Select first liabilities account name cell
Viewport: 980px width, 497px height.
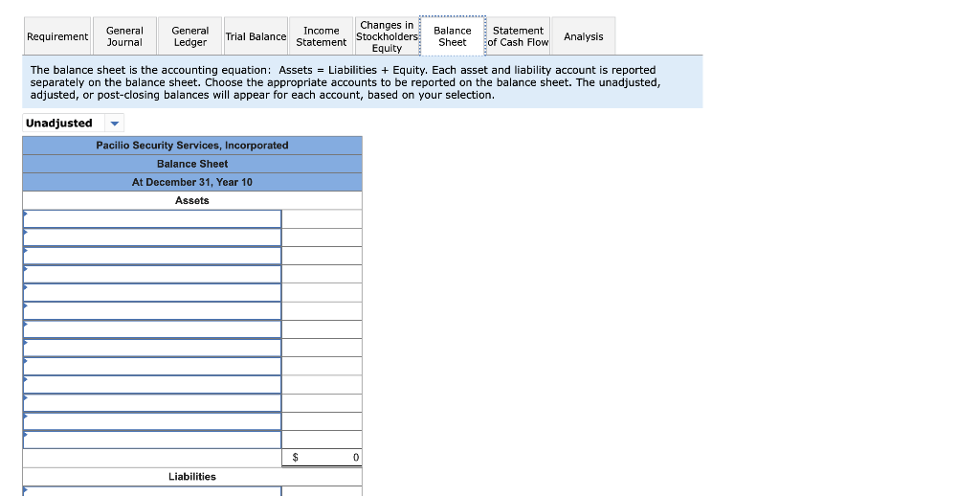pos(152,491)
